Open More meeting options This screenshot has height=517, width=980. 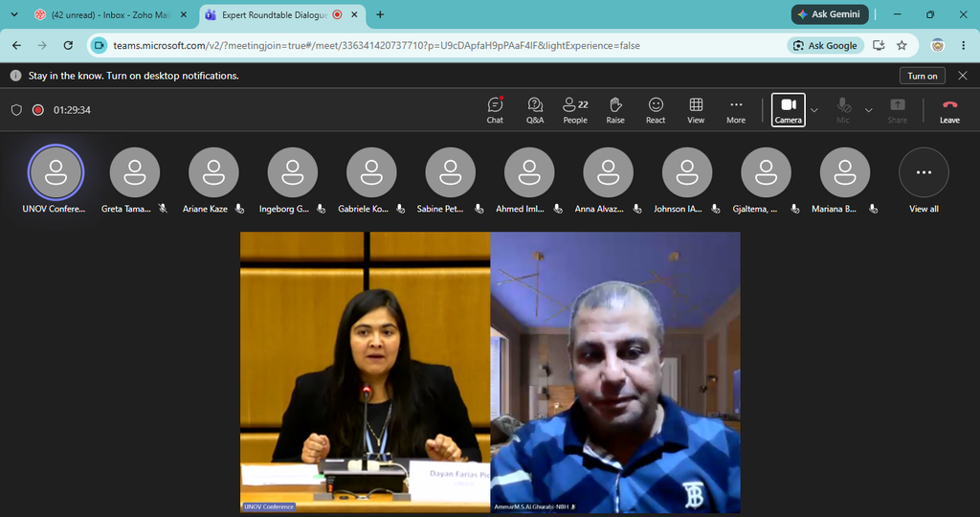tap(736, 110)
